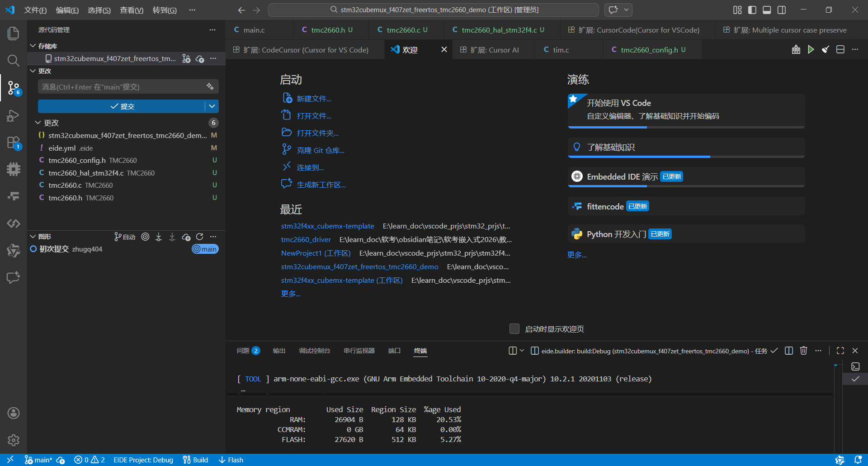Click the 提交 commit button
Viewport: 868px width, 466px height.
[122, 106]
